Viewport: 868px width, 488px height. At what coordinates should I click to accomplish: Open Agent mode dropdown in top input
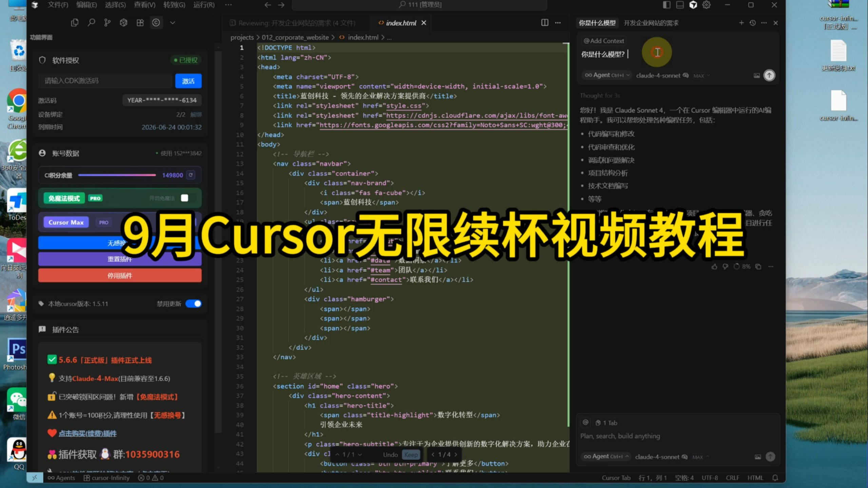coord(607,75)
